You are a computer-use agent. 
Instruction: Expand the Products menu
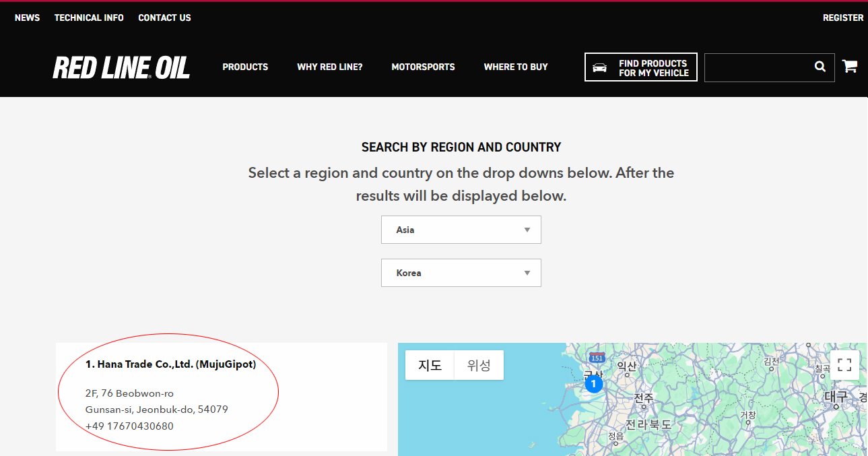click(x=245, y=67)
